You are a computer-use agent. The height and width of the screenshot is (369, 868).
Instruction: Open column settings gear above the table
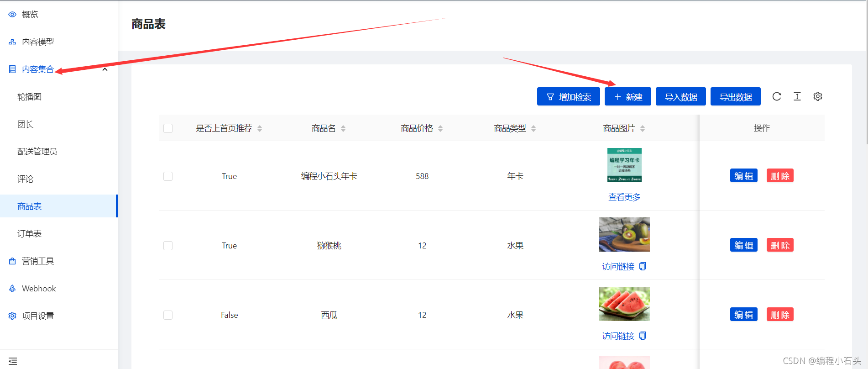point(818,96)
